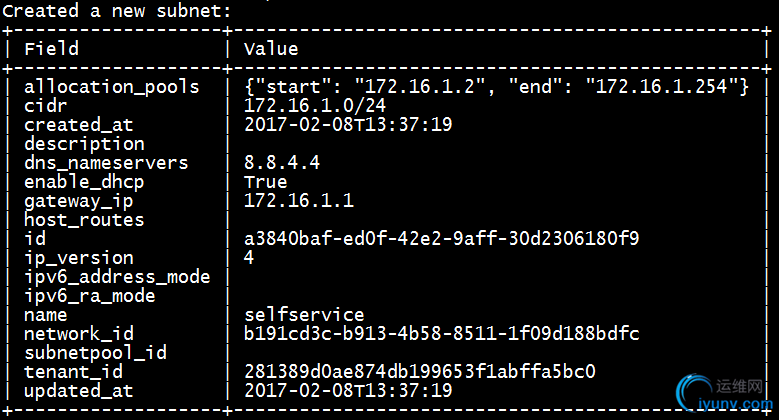779x420 pixels.
Task: Click the "Created a new subnet:" line
Action: [116, 11]
